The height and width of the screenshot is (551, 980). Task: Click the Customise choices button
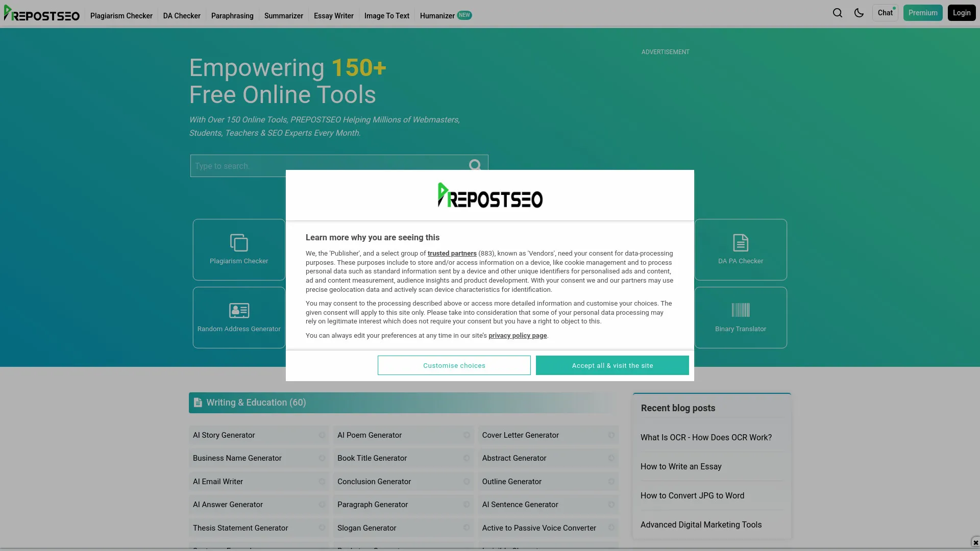tap(454, 365)
